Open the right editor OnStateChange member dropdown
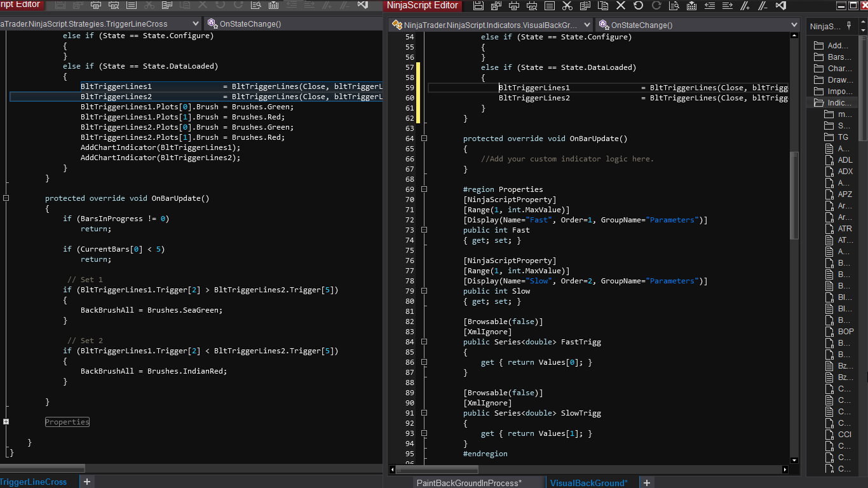The image size is (868, 488). pos(794,25)
